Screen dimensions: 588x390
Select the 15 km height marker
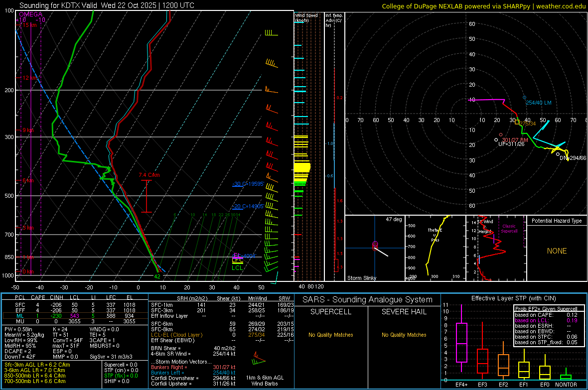(x=29, y=25)
